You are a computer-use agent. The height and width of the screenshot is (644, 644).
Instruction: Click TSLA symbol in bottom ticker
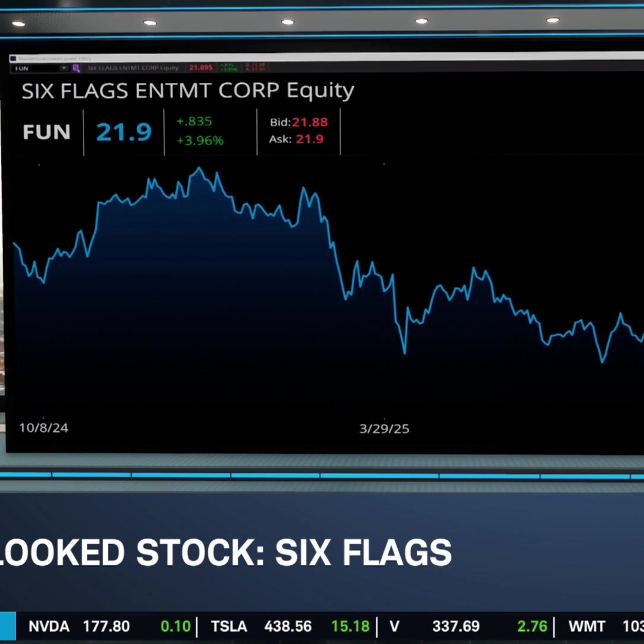(x=229, y=626)
